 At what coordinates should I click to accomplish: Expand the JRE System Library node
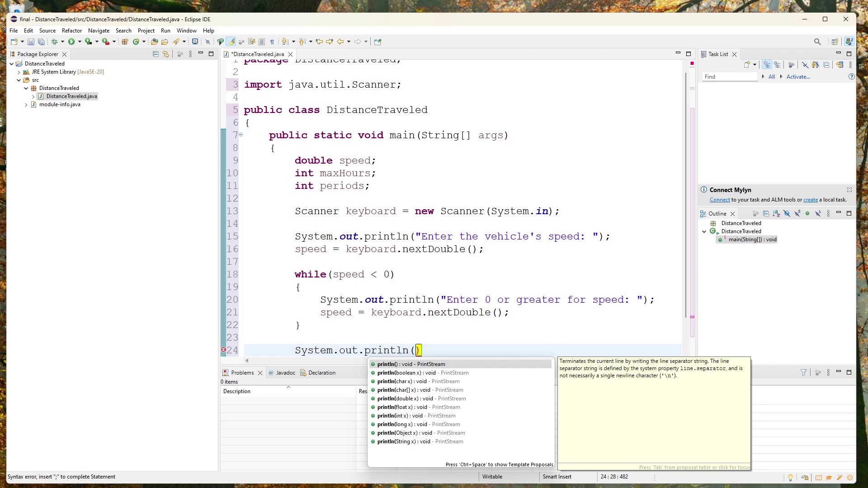tap(19, 72)
